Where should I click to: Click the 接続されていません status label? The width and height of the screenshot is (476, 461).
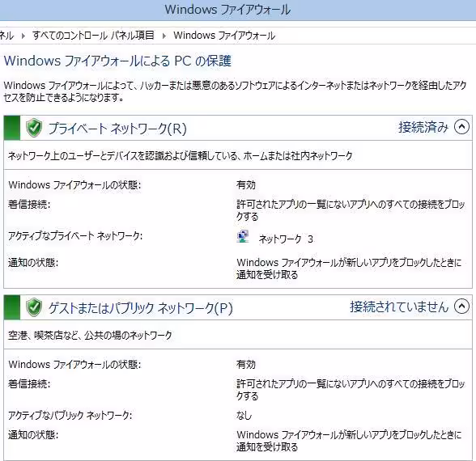click(399, 307)
